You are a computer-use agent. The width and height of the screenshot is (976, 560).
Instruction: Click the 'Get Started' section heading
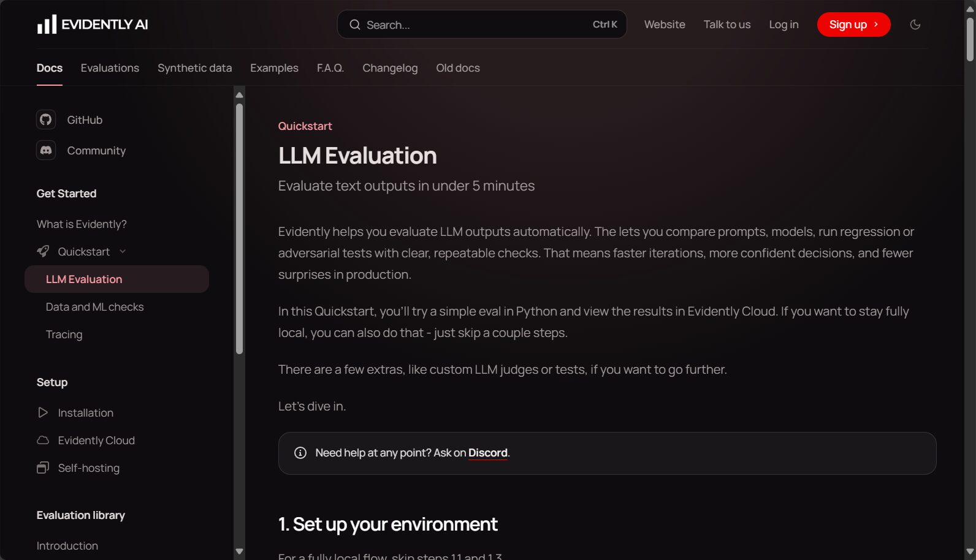coord(66,194)
